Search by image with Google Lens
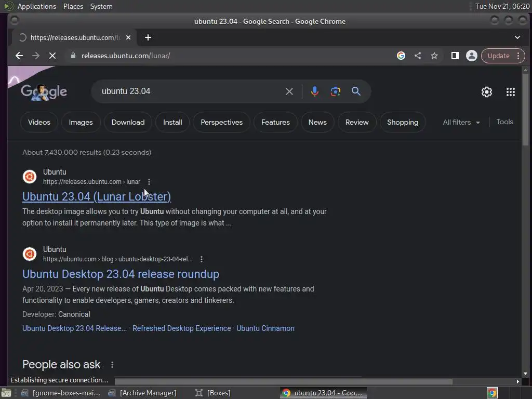The image size is (532, 399). click(336, 91)
